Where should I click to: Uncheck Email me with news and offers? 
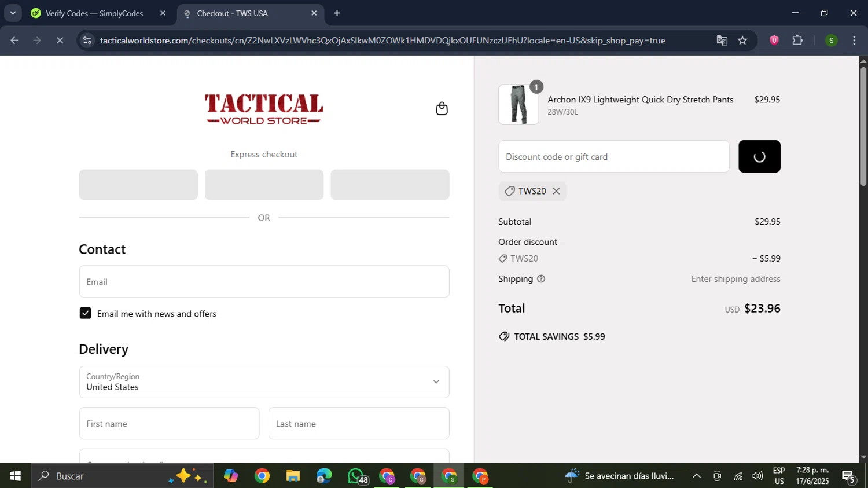click(86, 313)
